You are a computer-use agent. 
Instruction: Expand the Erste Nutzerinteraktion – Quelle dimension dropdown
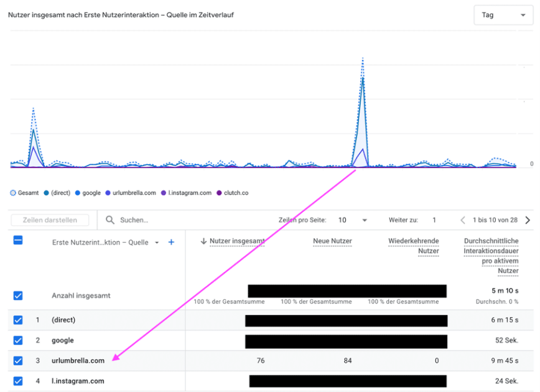click(x=157, y=243)
